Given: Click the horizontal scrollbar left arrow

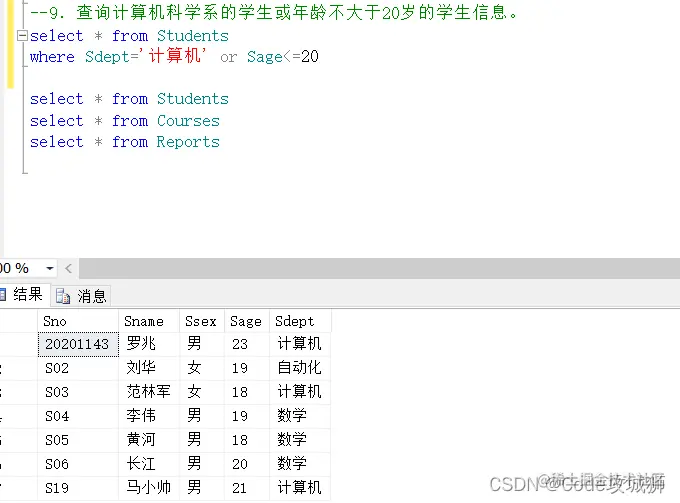Looking at the screenshot, I should [x=69, y=268].
